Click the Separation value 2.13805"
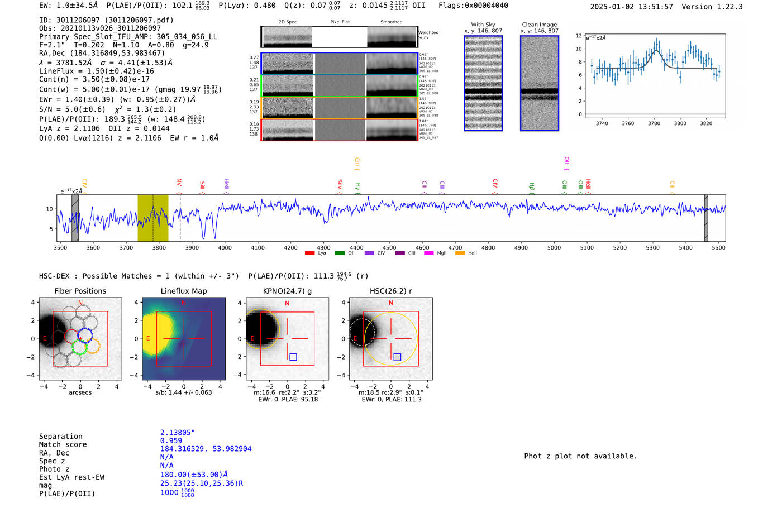 click(x=178, y=433)
